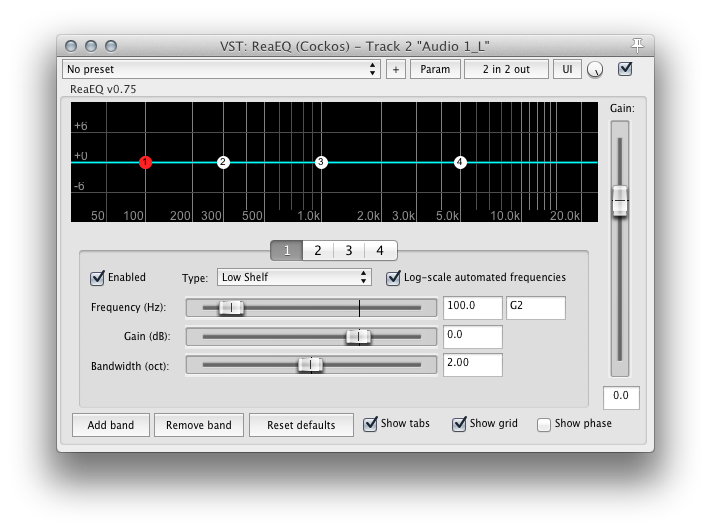Image resolution: width=711 pixels, height=531 pixels.
Task: Open the No preset dropdown
Action: [x=221, y=69]
